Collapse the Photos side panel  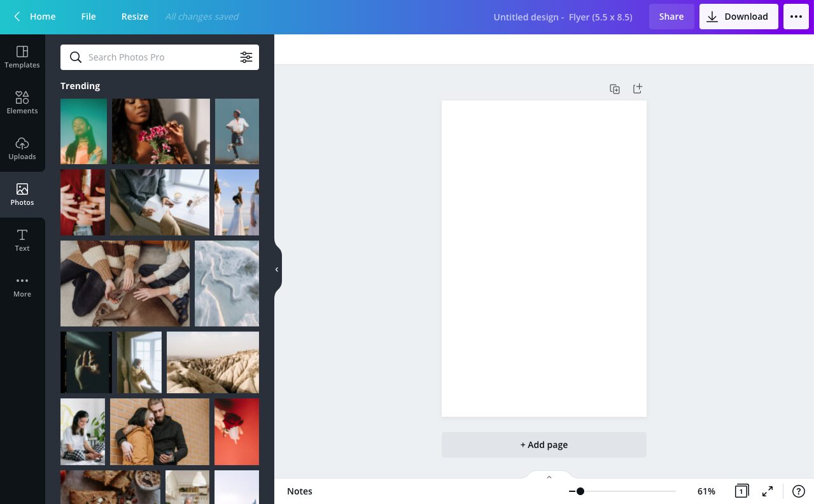coord(277,269)
